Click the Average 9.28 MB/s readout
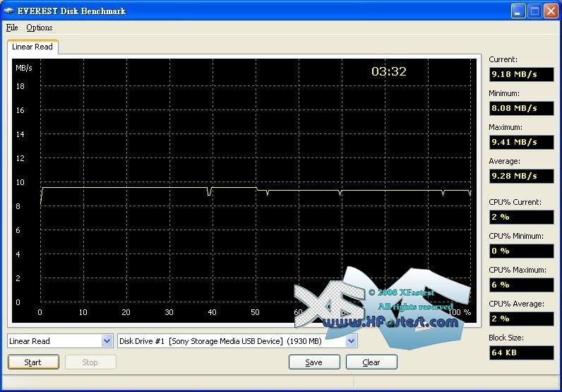Viewport: 562px width, 392px height. tap(521, 176)
